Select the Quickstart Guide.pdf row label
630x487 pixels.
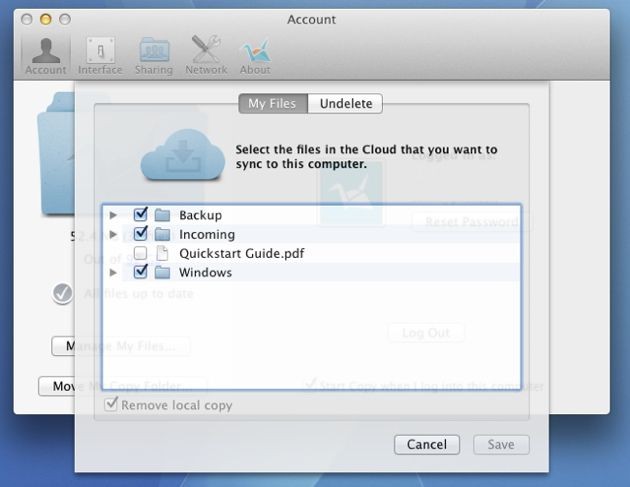point(241,254)
